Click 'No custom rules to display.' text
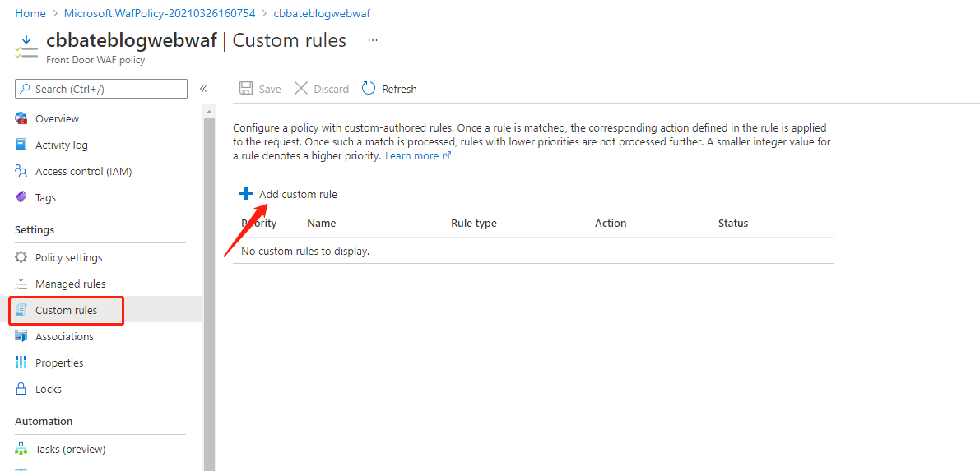The width and height of the screenshot is (980, 471). pyautogui.click(x=305, y=252)
